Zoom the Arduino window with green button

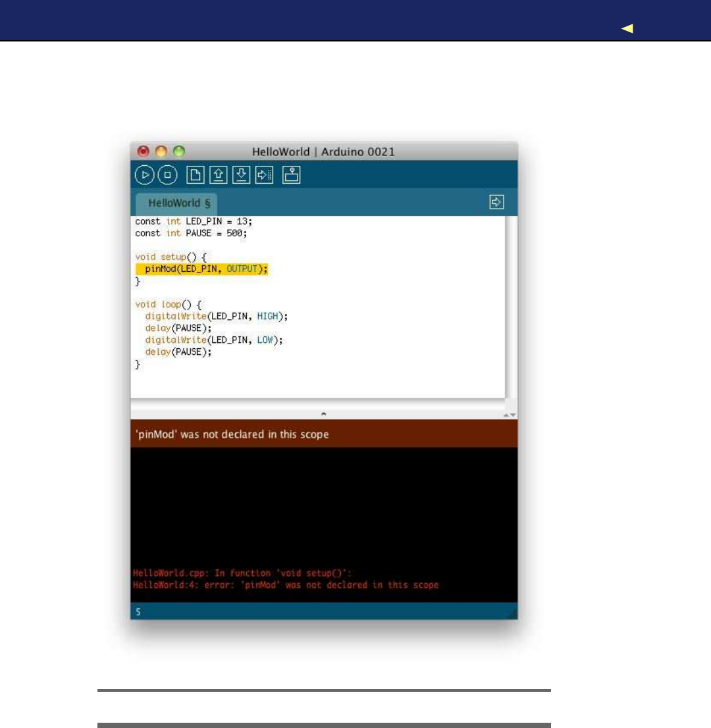point(179,151)
